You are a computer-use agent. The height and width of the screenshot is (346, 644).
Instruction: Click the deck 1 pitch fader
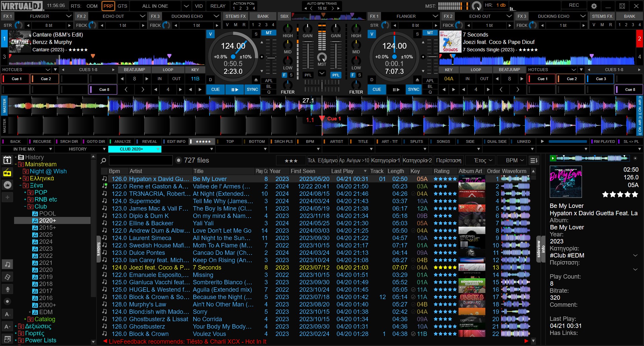click(270, 58)
